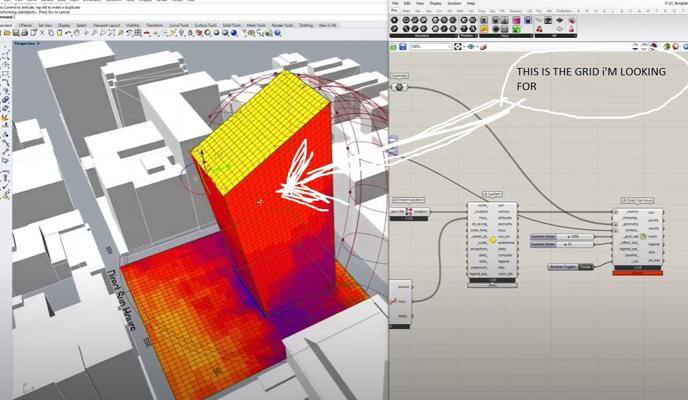Toggle the boolean component near canvas top-left
Screen dimensions: 688x400
tap(400, 86)
